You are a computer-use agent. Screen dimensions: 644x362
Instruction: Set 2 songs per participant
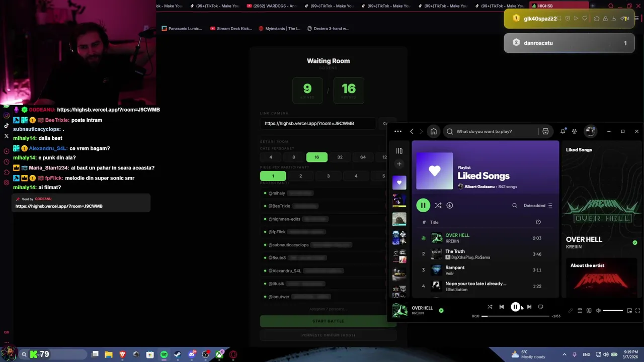click(x=300, y=176)
